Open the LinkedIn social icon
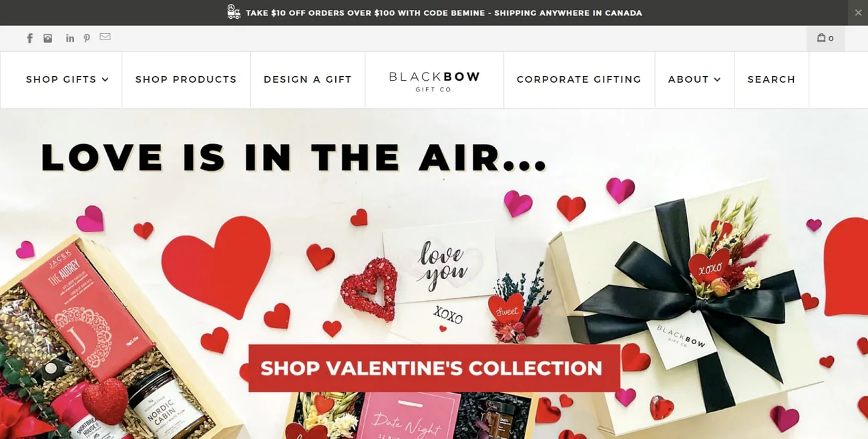This screenshot has width=868, height=439. [70, 39]
